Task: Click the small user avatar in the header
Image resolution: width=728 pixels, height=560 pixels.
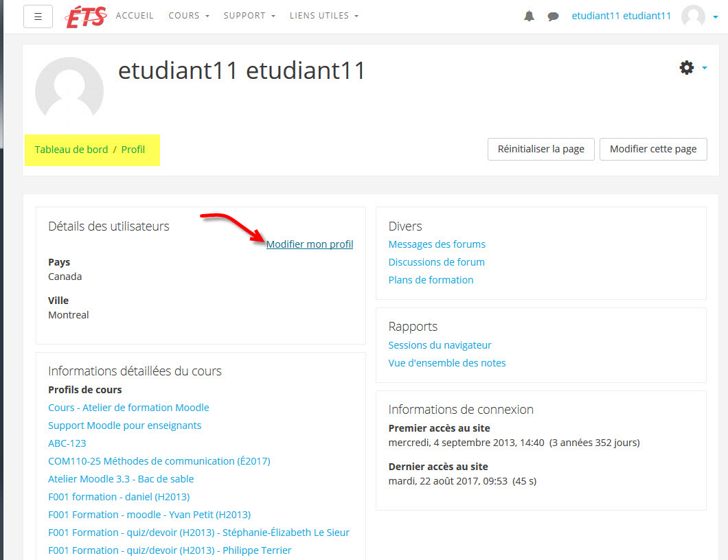Action: [x=693, y=16]
